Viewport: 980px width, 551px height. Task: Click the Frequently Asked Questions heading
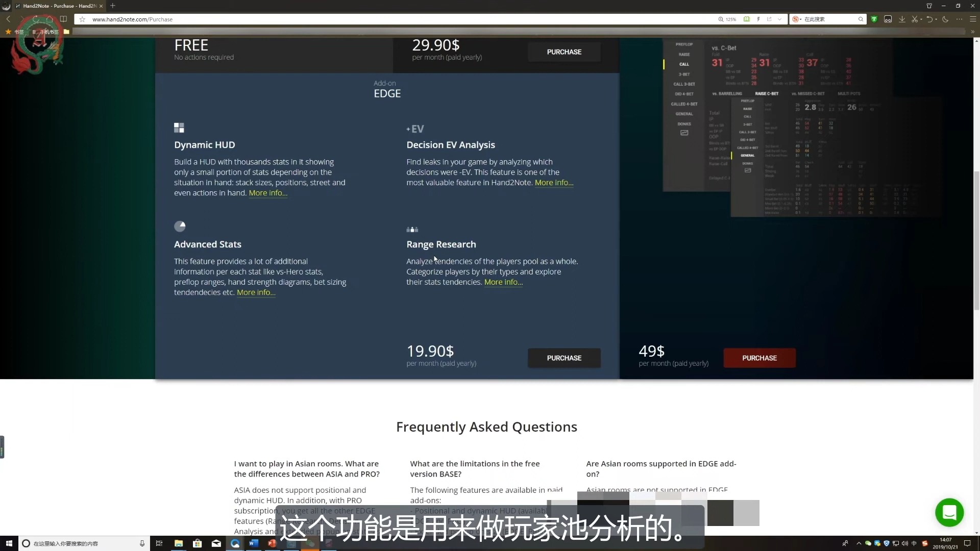[x=486, y=427]
